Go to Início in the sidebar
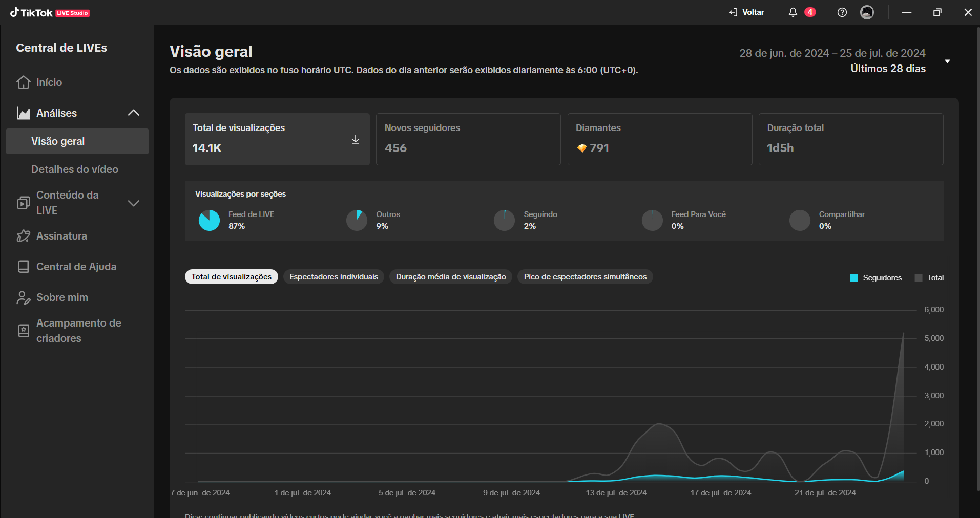This screenshot has height=518, width=980. click(x=49, y=82)
